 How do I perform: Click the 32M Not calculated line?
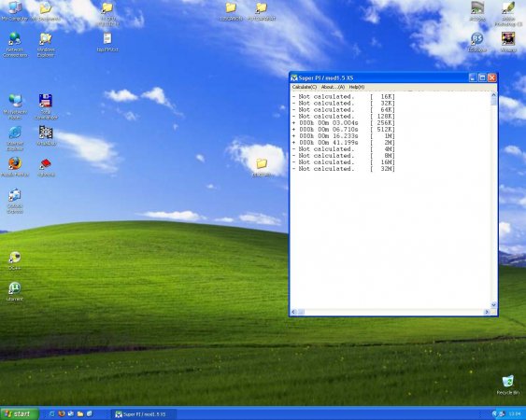pyautogui.click(x=344, y=169)
